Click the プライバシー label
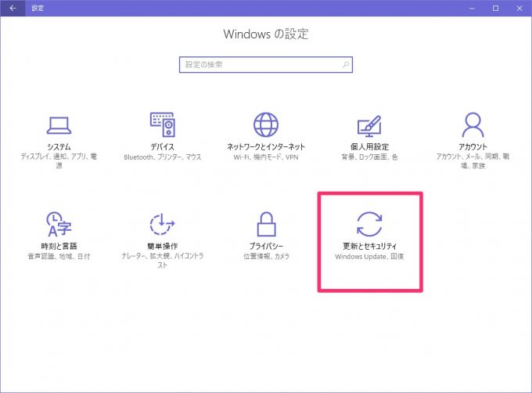This screenshot has width=532, height=393. (x=266, y=246)
